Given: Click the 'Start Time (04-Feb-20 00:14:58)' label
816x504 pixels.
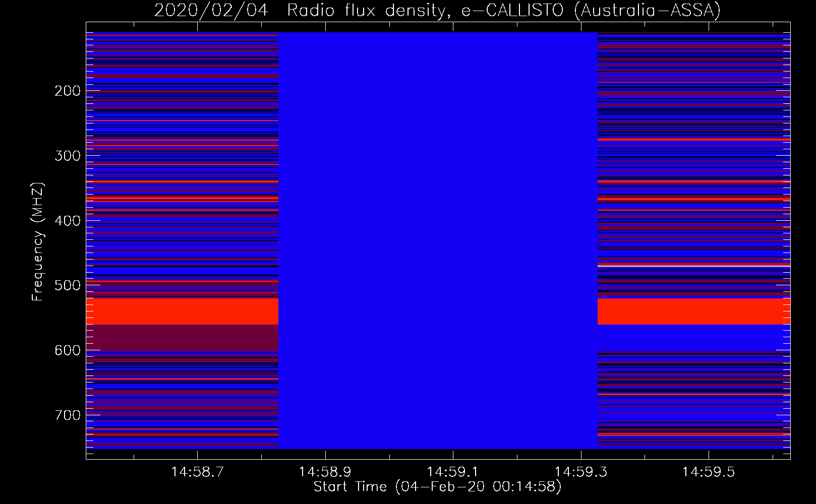Looking at the screenshot, I should point(437,487).
